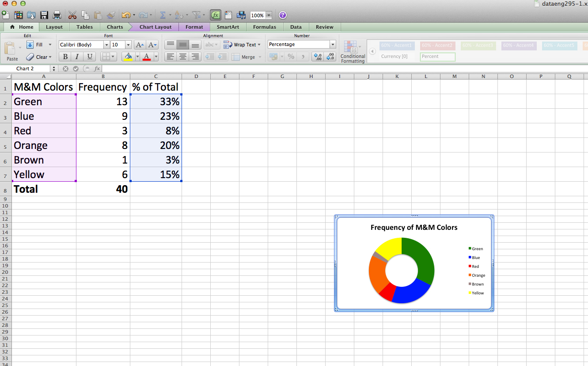Image resolution: width=588 pixels, height=366 pixels.
Task: Click the Format Painter brush icon
Action: 111,15
